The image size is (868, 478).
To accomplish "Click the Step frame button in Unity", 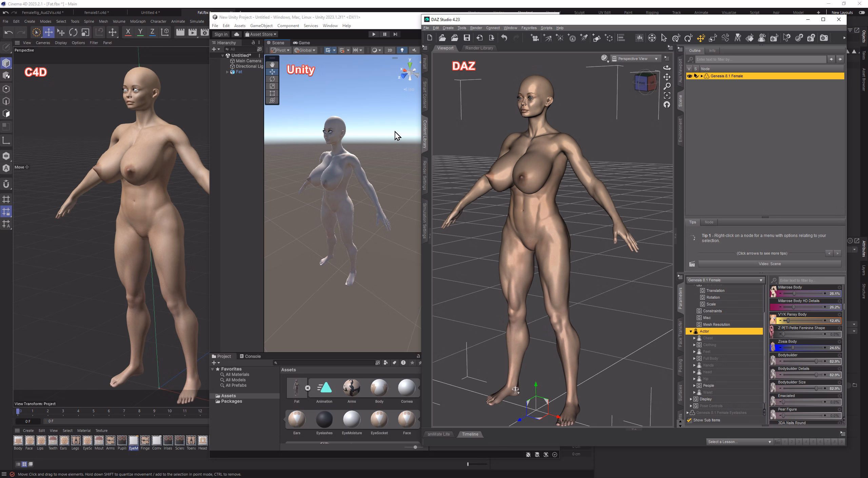I will point(395,34).
